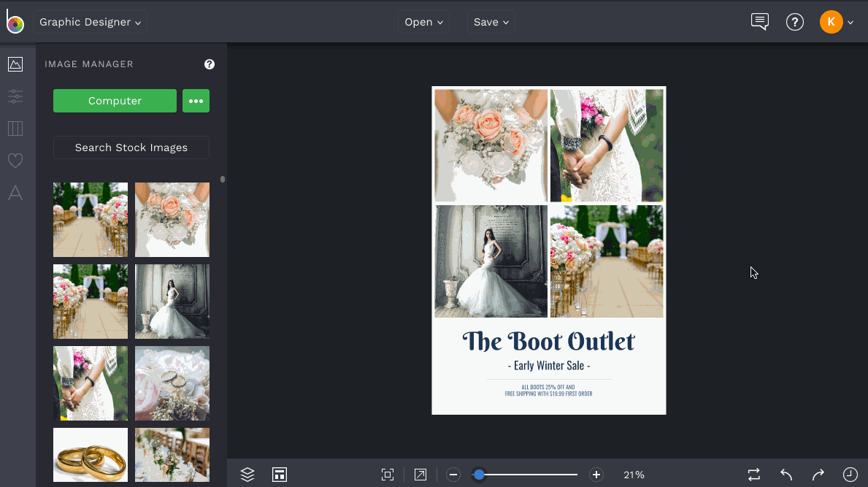Click the layout grid icon in bottom bar
This screenshot has width=868, height=487.
(x=280, y=475)
